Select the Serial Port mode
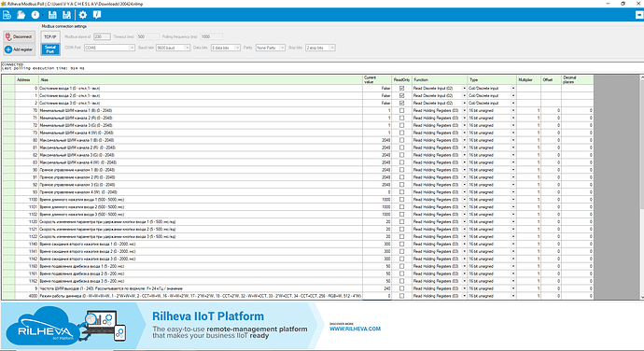 click(50, 49)
